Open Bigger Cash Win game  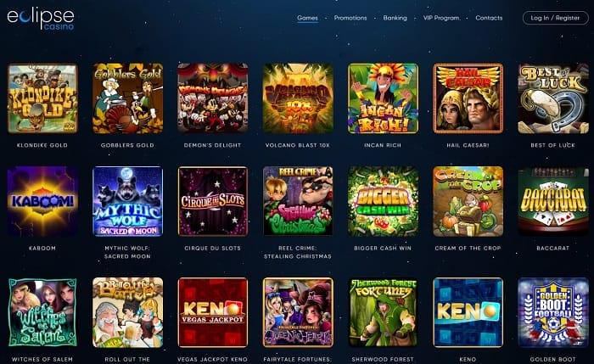[383, 201]
